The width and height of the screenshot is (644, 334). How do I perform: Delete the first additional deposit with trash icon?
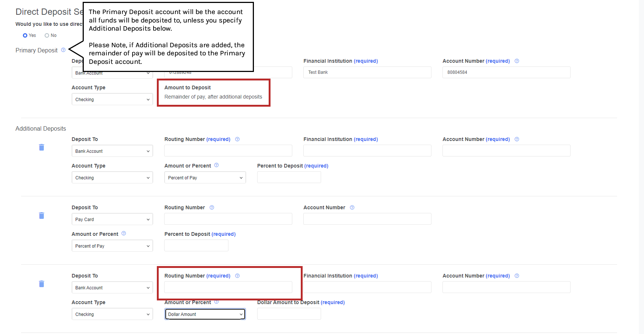pyautogui.click(x=42, y=147)
